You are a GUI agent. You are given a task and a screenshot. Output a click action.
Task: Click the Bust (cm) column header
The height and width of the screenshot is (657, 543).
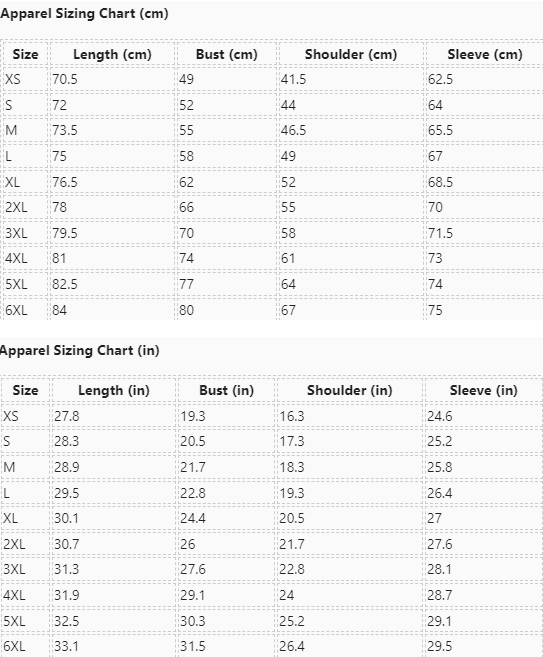[227, 54]
